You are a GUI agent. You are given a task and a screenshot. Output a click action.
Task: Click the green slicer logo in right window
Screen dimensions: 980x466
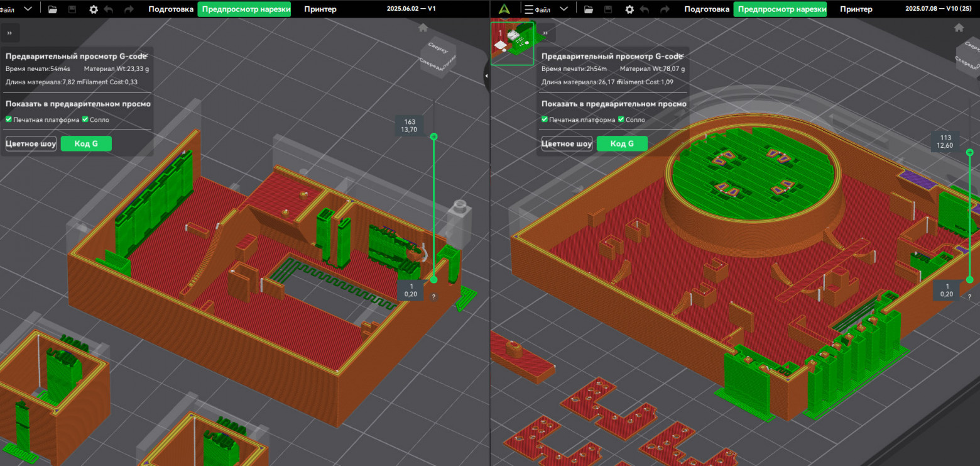point(503,9)
